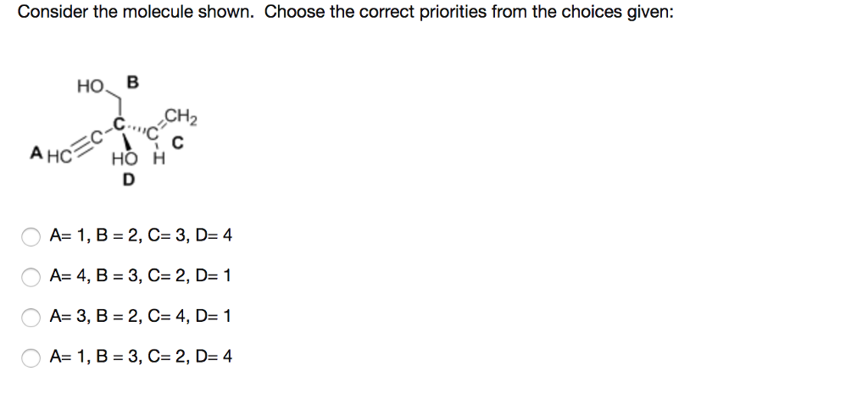Click the answer text 'A= 3, B = 2, C= 4, D= 1'
Screen dimensions: 868x410
point(141,316)
